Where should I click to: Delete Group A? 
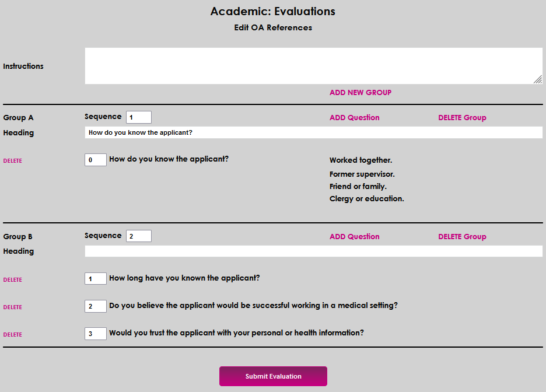462,118
